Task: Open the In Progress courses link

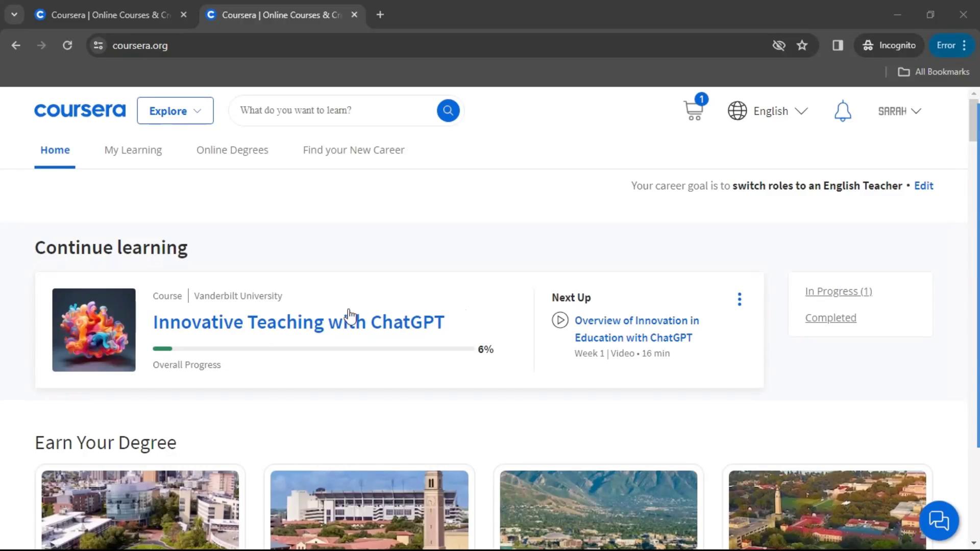Action: click(x=839, y=291)
